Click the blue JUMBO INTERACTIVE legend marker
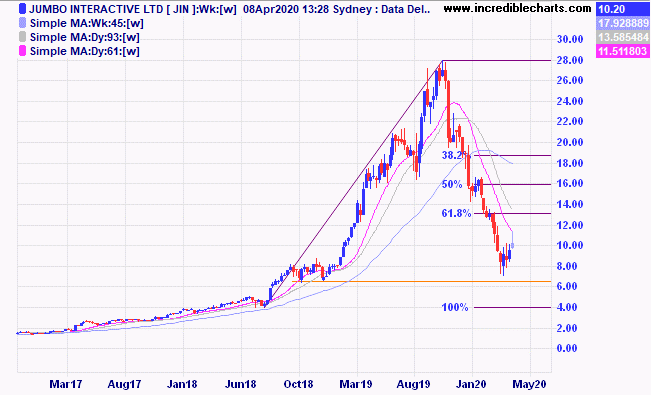651x395 pixels. (x=23, y=9)
